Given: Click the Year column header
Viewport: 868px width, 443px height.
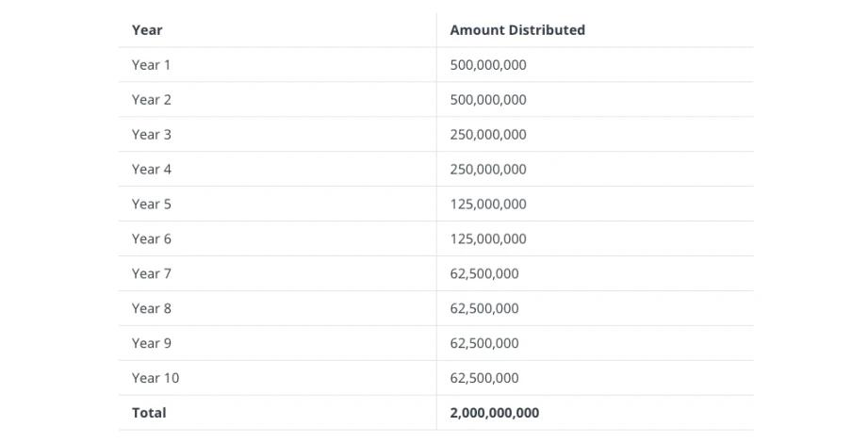Looking at the screenshot, I should pyautogui.click(x=147, y=30).
